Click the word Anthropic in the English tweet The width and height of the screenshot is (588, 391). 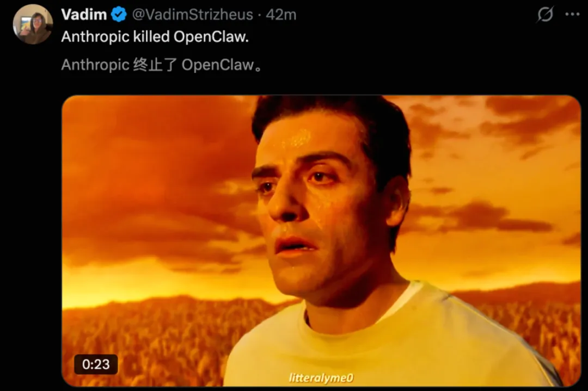95,36
